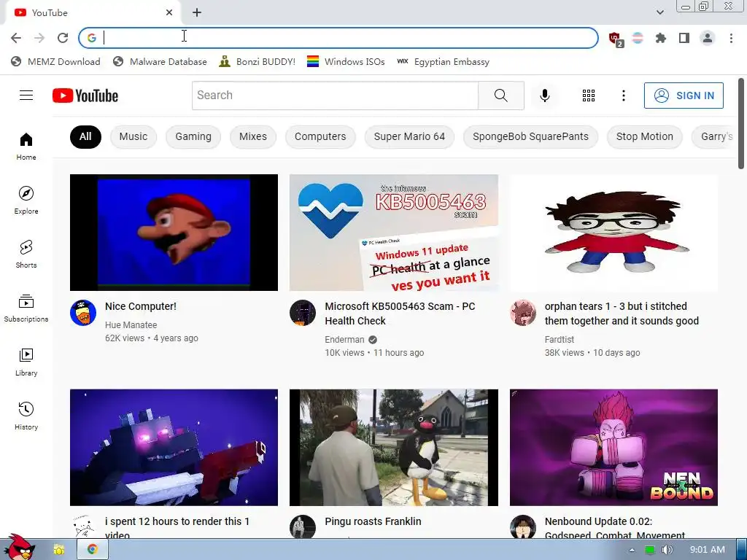
Task: Open Nice Computer! video title
Action: [141, 306]
